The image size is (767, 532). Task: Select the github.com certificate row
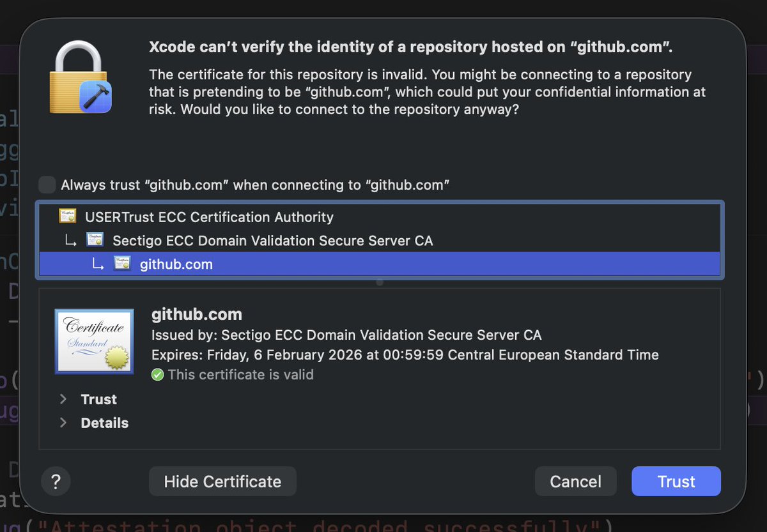pyautogui.click(x=380, y=264)
